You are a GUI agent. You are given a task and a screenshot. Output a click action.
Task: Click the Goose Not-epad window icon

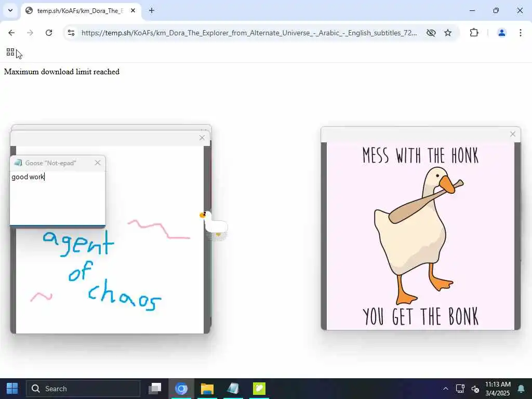pos(18,163)
